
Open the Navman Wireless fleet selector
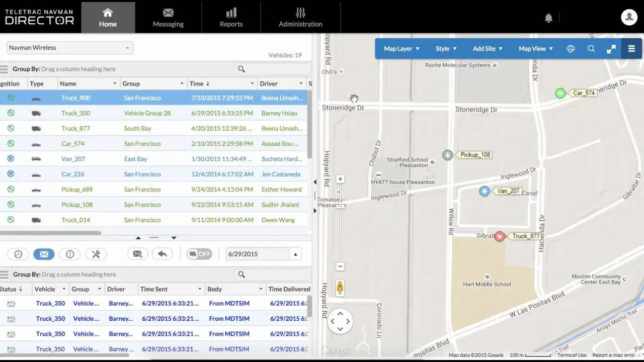[x=69, y=47]
